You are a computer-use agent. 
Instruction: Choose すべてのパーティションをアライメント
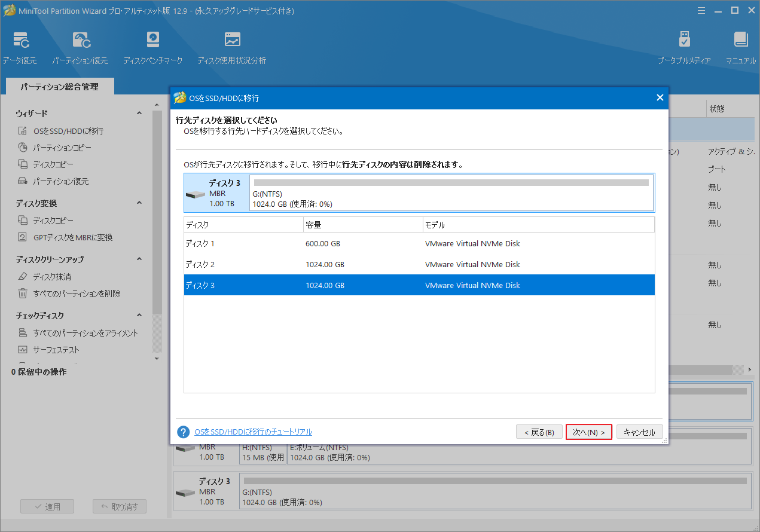point(78,333)
